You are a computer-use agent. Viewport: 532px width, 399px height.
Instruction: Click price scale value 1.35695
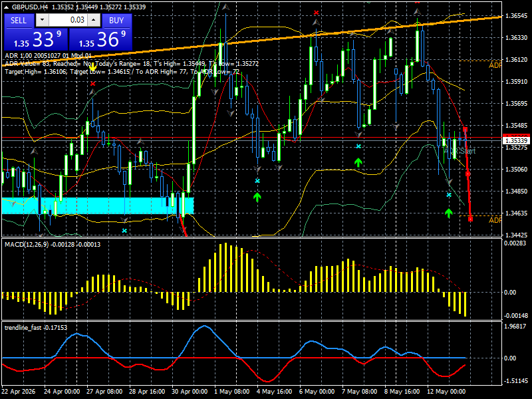coord(517,104)
